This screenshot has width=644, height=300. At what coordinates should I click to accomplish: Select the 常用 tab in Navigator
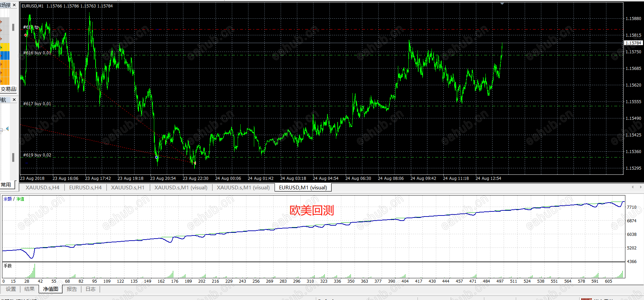click(6, 185)
